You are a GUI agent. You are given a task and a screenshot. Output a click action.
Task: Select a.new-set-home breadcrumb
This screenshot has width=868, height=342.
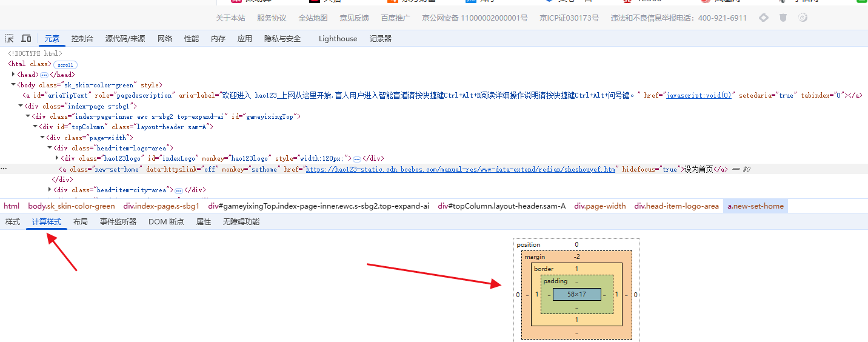tap(756, 206)
